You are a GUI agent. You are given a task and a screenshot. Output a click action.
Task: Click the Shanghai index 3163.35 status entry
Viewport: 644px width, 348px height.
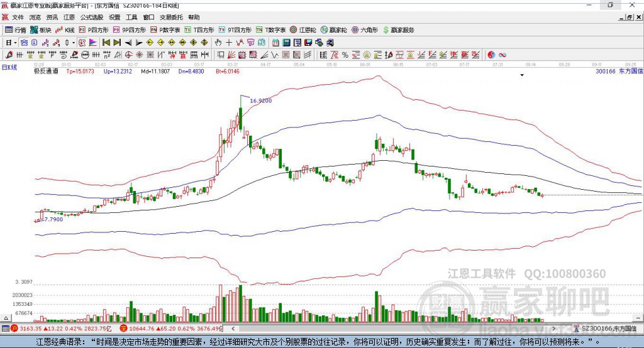point(62,329)
